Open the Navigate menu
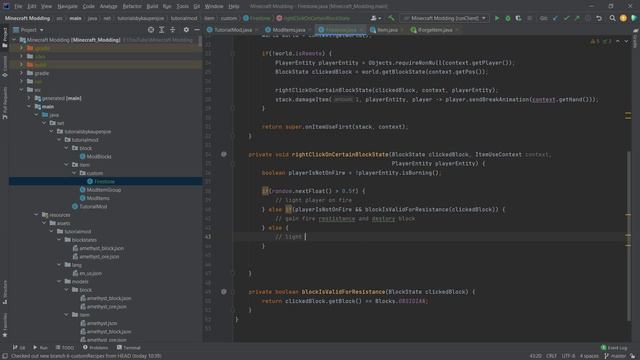The height and width of the screenshot is (360, 640). point(67,6)
